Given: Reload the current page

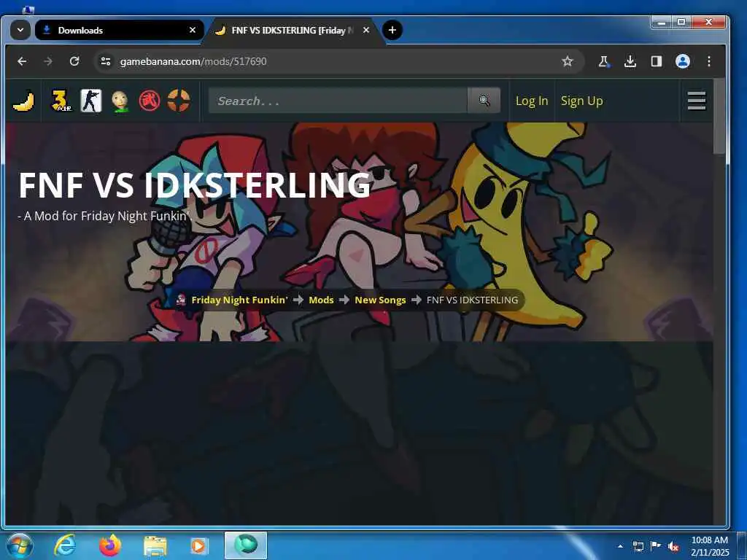Looking at the screenshot, I should tap(74, 61).
